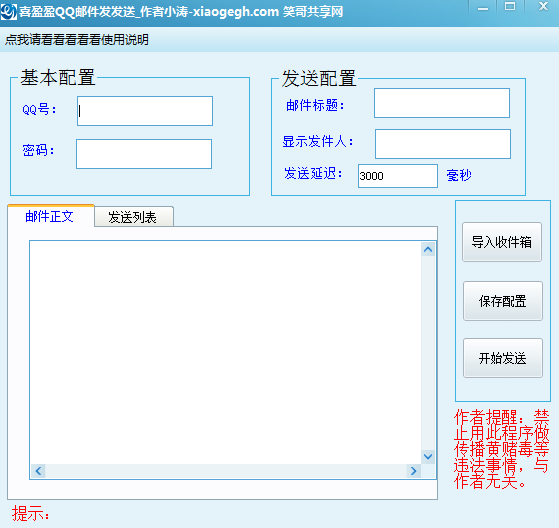Image resolution: width=559 pixels, height=528 pixels.
Task: Select the 邮件正文 tab
Action: 50,216
